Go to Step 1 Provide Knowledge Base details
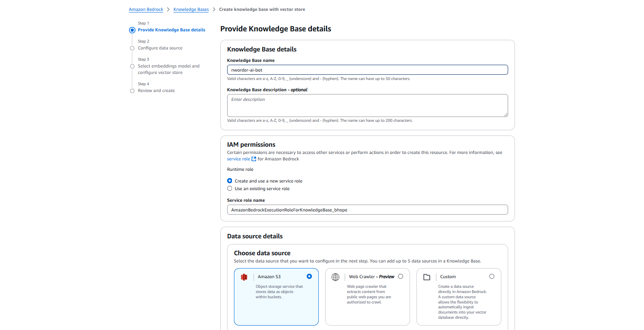 [x=171, y=30]
